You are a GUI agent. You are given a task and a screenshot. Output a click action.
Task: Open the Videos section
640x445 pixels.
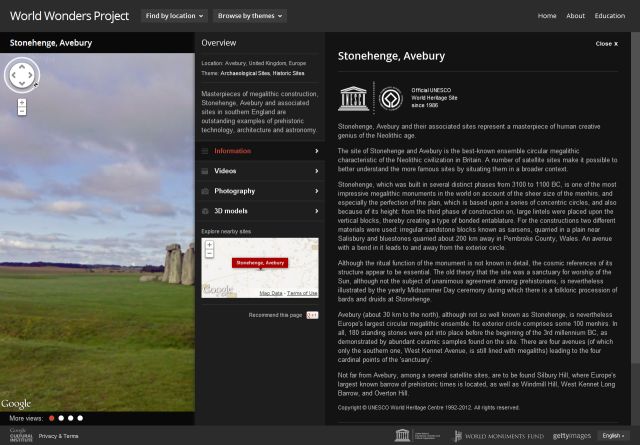pyautogui.click(x=260, y=171)
